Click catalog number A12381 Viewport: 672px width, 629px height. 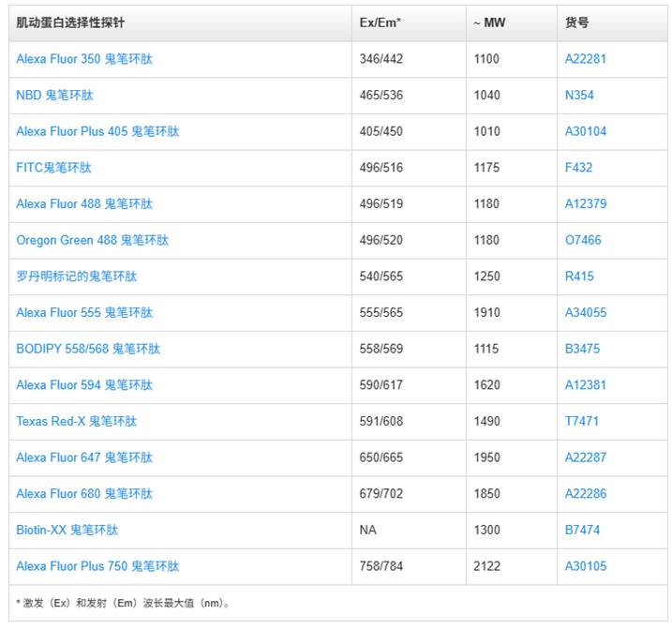coord(586,384)
